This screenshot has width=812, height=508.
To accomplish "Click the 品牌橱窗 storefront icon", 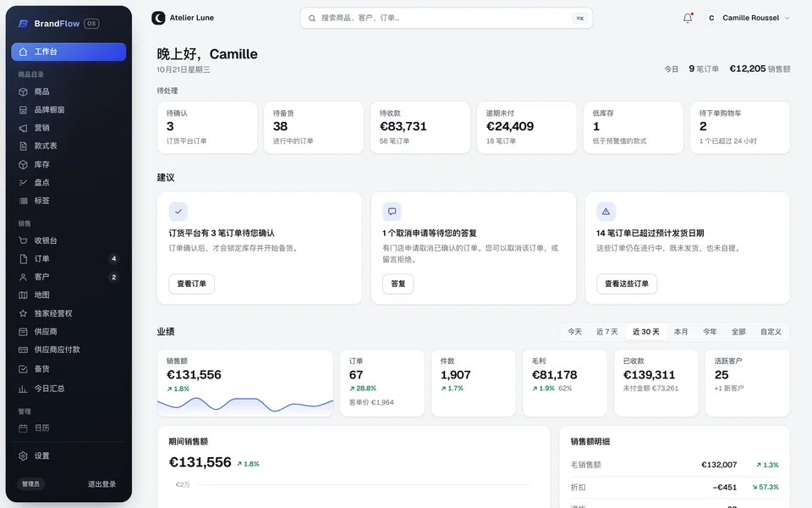I will point(23,110).
